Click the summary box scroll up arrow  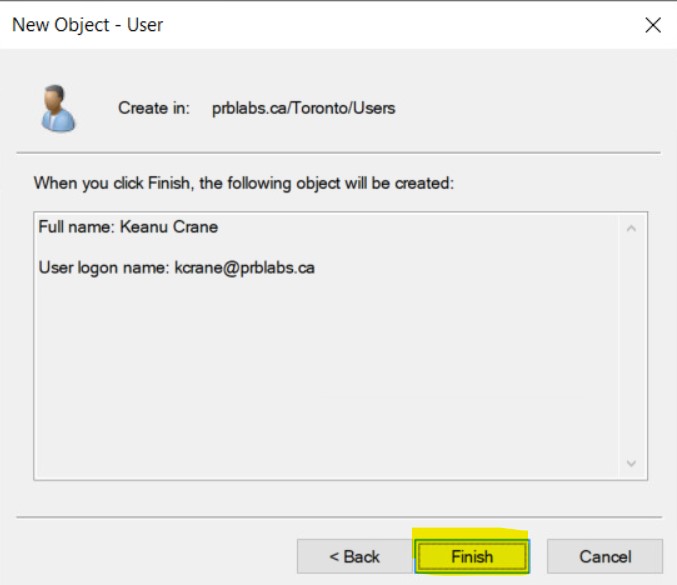[630, 229]
